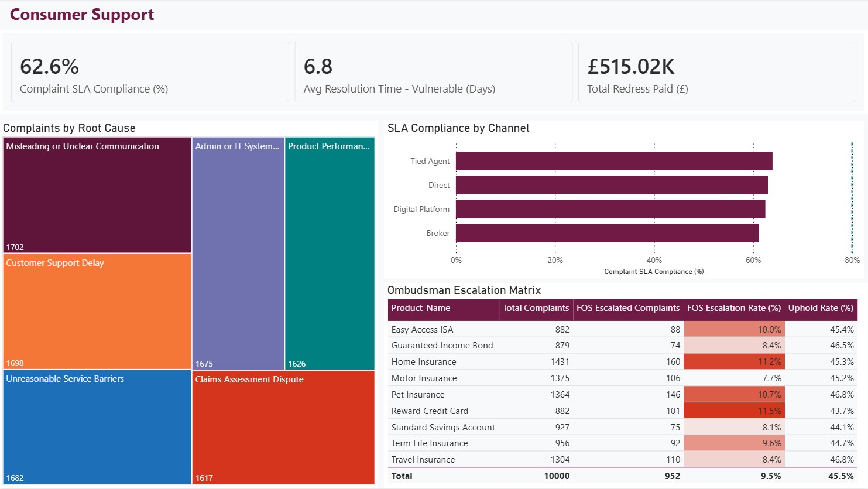Click the purple Admin or IT System tile
This screenshot has width=868, height=489.
[238, 254]
